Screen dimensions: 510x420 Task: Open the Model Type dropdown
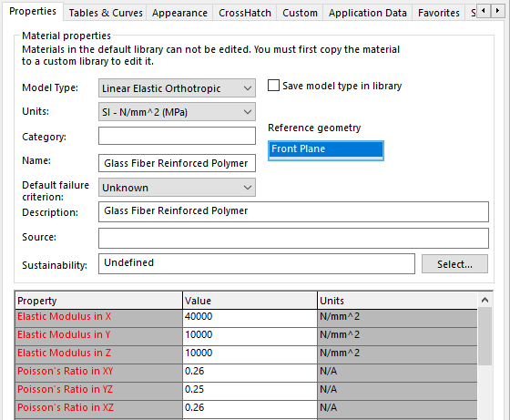(x=177, y=88)
